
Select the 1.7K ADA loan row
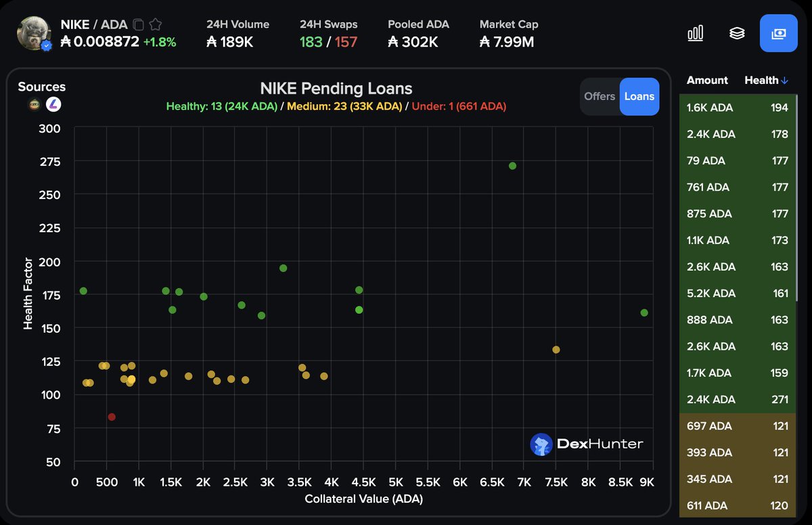738,373
